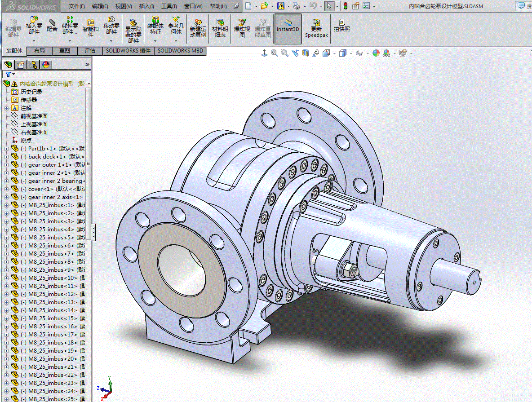Image resolution: width=532 pixels, height=402 pixels.
Task: Click the rebuild traffic light icon
Action: click(x=345, y=6)
